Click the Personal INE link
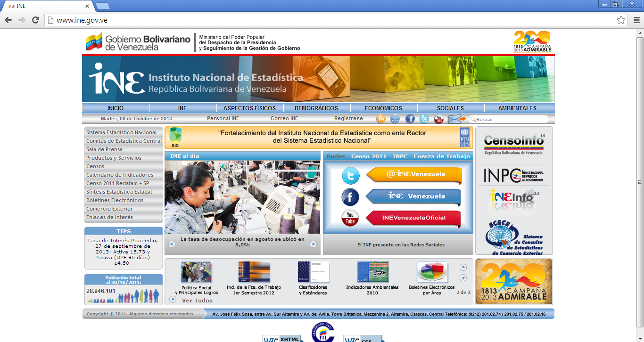Screen dimensions: 644x342 [x=223, y=119]
